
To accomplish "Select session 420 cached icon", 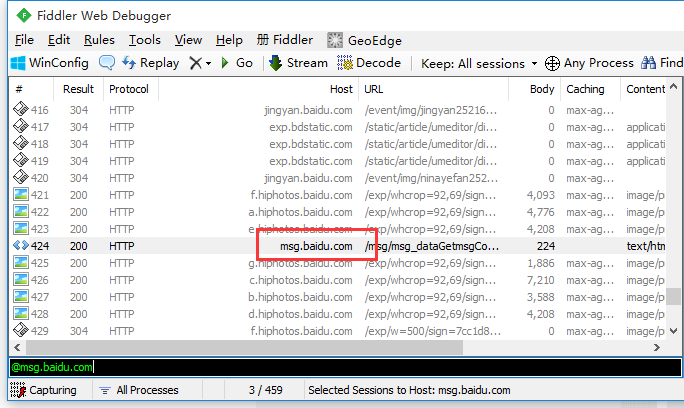I will (x=21, y=177).
